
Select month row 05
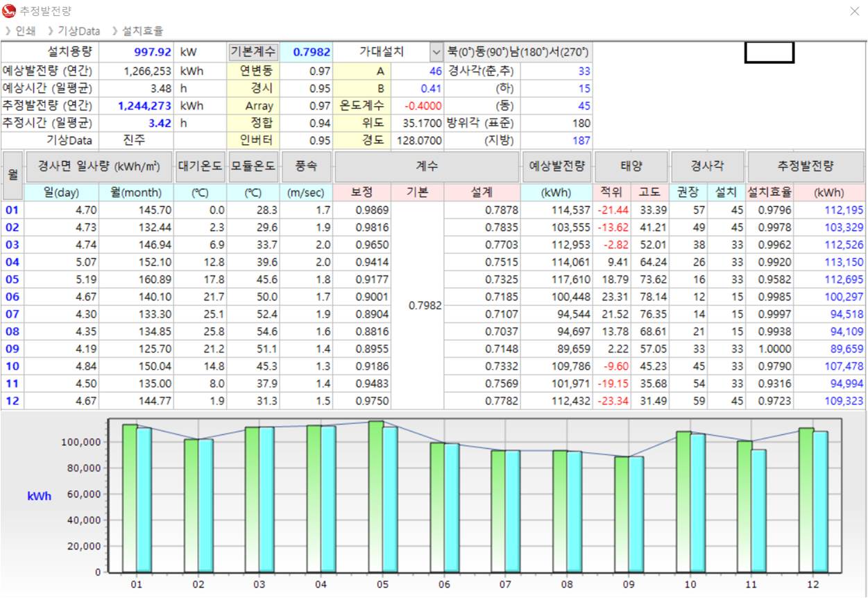click(x=12, y=280)
